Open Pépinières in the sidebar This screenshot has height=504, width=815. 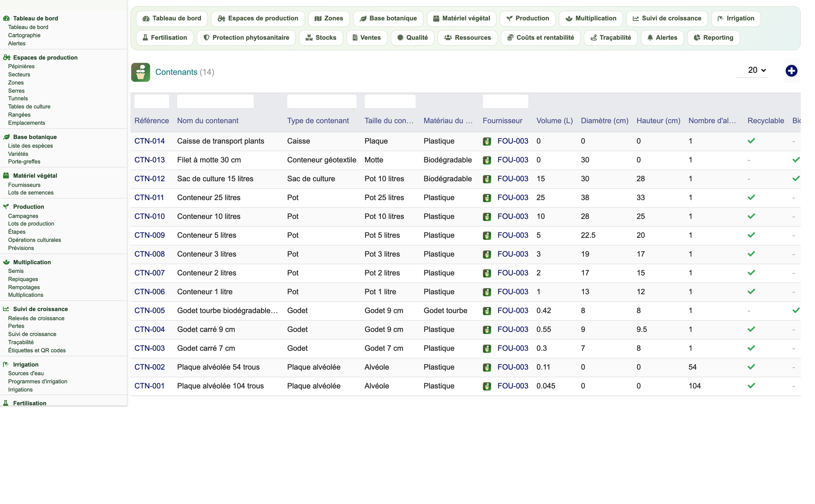click(21, 66)
